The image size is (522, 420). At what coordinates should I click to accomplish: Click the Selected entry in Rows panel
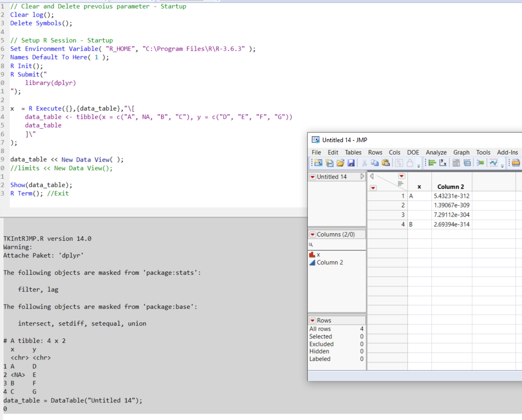click(321, 336)
